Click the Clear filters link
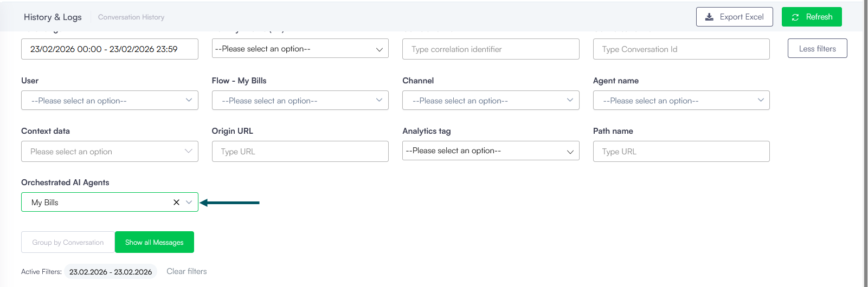The image size is (868, 287). [187, 271]
